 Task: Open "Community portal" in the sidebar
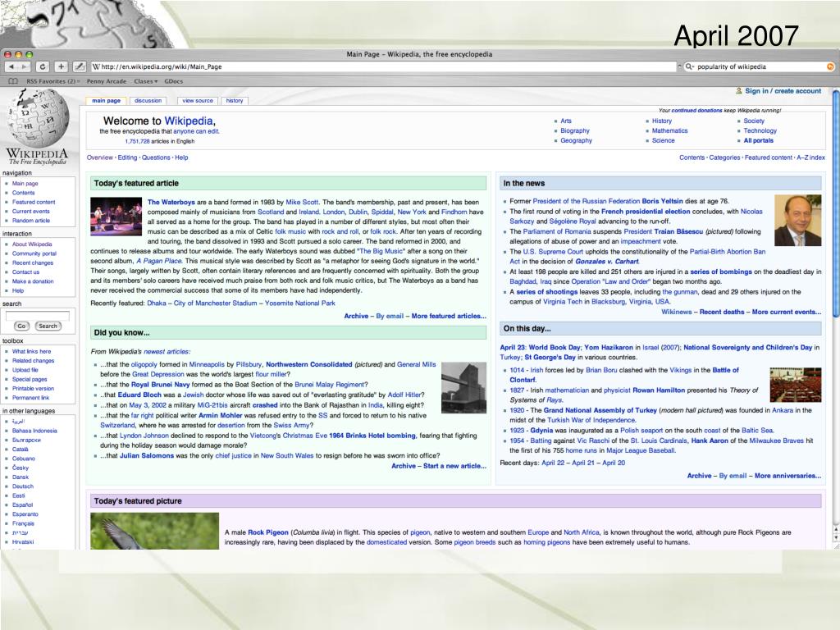click(x=34, y=253)
